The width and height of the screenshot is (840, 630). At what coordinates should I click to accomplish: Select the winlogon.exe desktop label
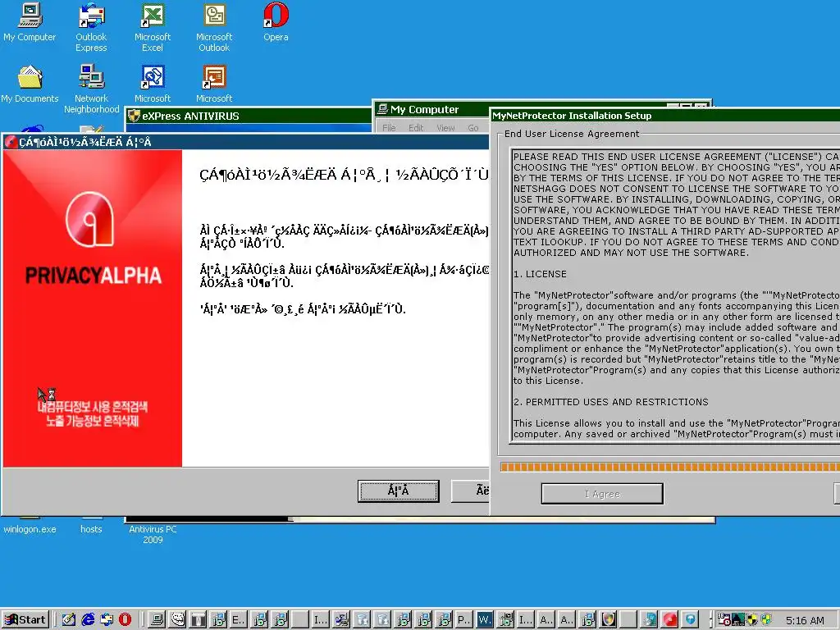tap(30, 529)
